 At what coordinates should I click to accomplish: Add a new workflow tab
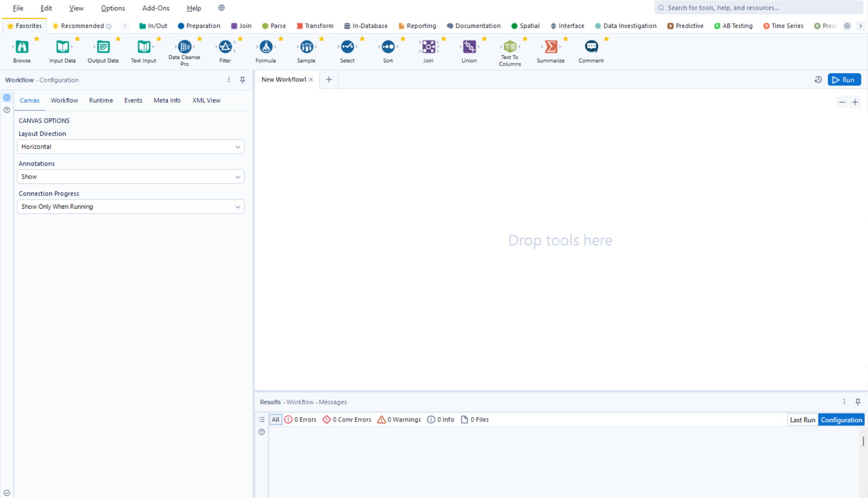pos(329,80)
